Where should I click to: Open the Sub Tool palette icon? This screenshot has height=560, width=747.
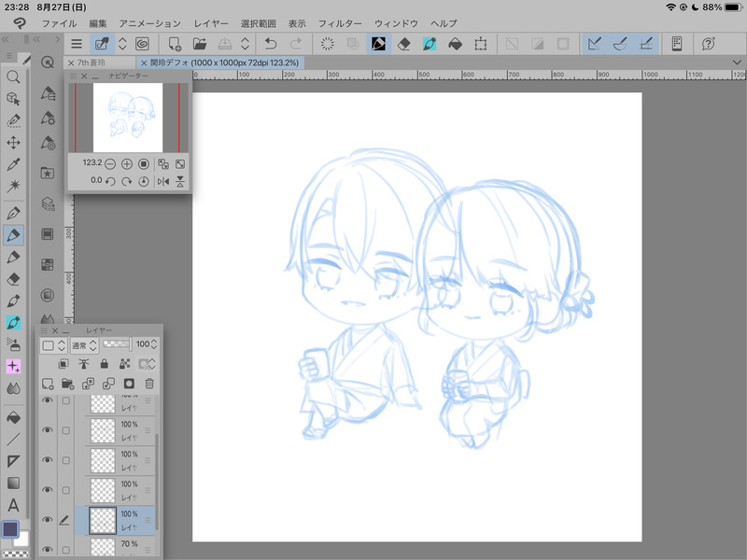tap(48, 93)
